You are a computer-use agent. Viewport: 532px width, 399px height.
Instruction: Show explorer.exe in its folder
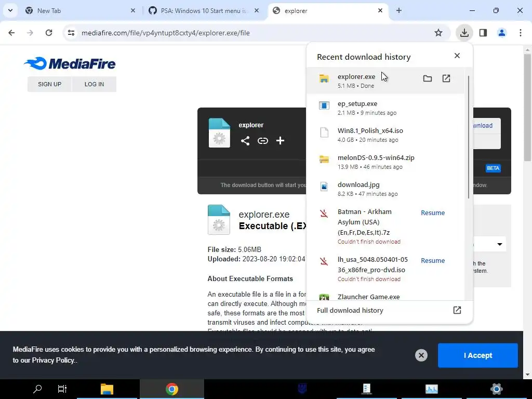pyautogui.click(x=428, y=79)
